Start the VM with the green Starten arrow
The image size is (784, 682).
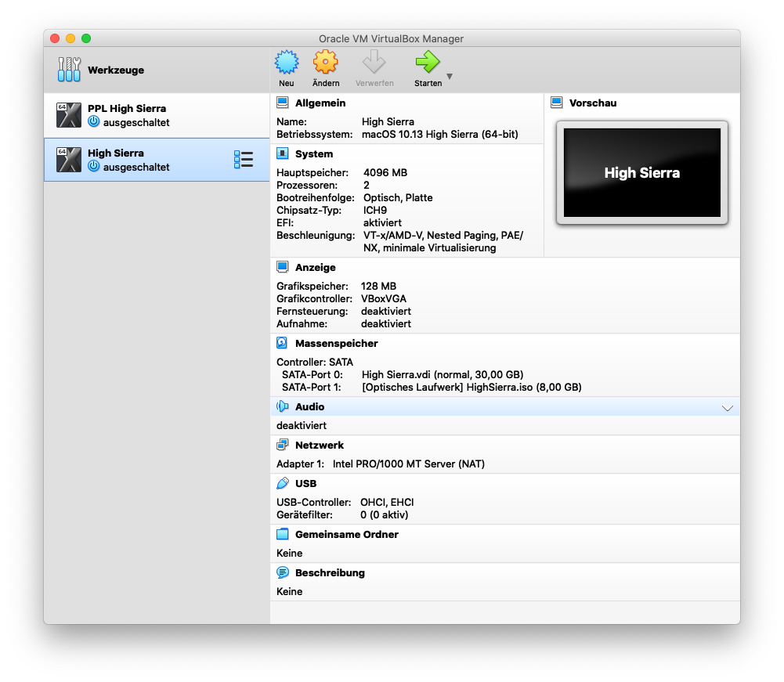(x=428, y=63)
